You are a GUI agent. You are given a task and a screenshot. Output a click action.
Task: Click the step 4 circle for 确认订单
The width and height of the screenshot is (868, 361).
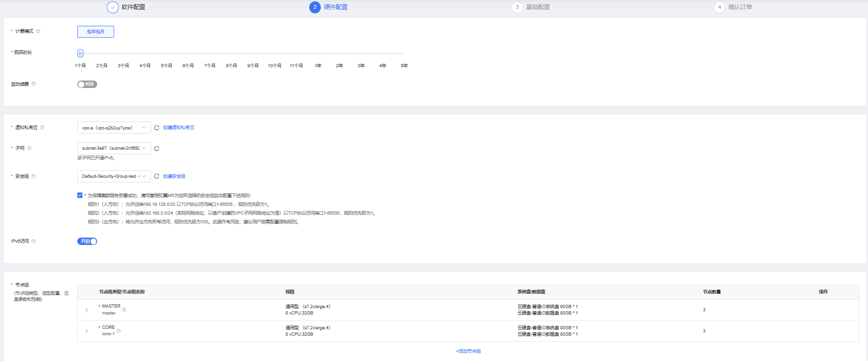tap(719, 7)
